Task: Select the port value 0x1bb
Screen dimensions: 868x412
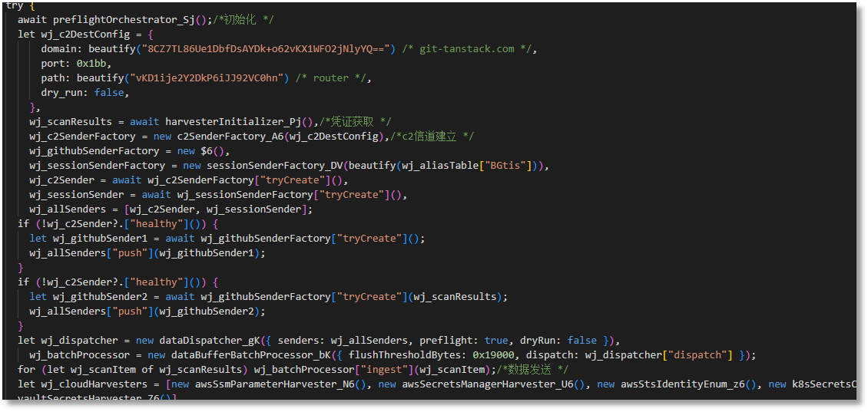Action: click(91, 64)
